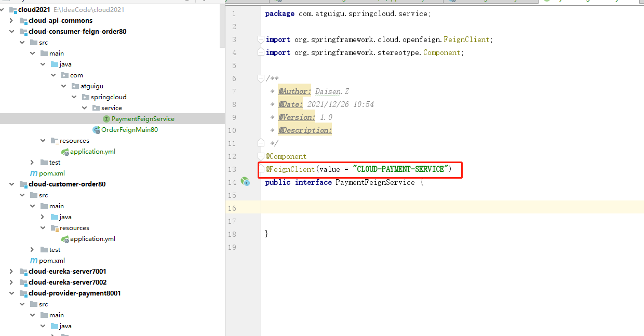Click PaymentFeignService name in the editor code

pyautogui.click(x=375, y=182)
